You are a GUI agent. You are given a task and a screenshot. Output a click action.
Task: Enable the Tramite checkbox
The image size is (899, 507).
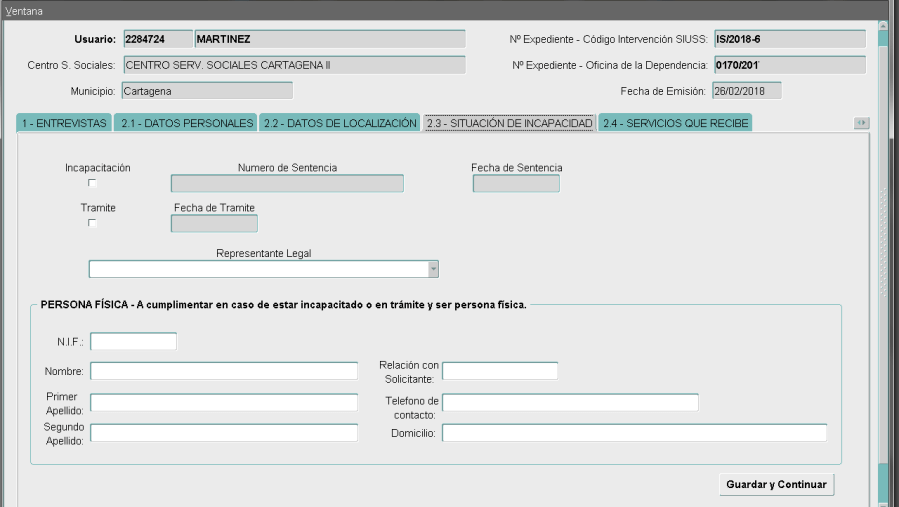pyautogui.click(x=93, y=223)
